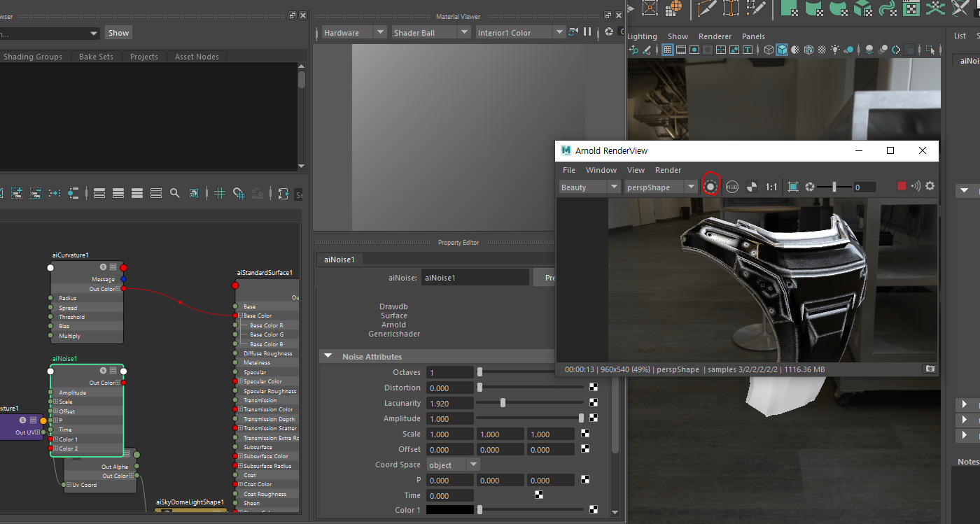
Task: Toggle film gate icon in viewport toolbar
Action: (681, 50)
